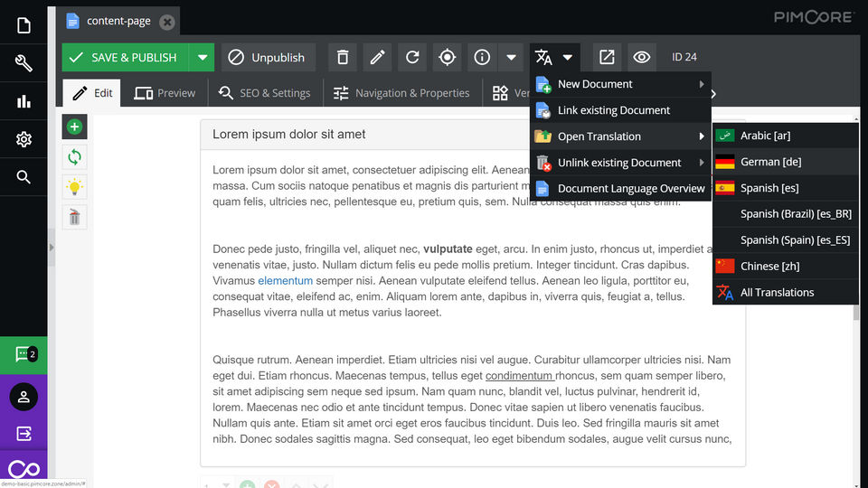Choose Spanish (Brazil) [es_BR] translation

click(x=786, y=213)
